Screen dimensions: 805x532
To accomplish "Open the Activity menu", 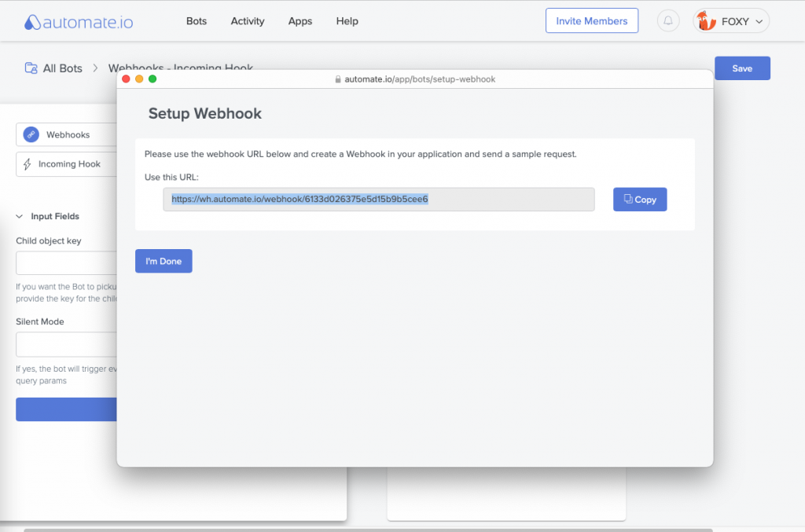I will (248, 21).
